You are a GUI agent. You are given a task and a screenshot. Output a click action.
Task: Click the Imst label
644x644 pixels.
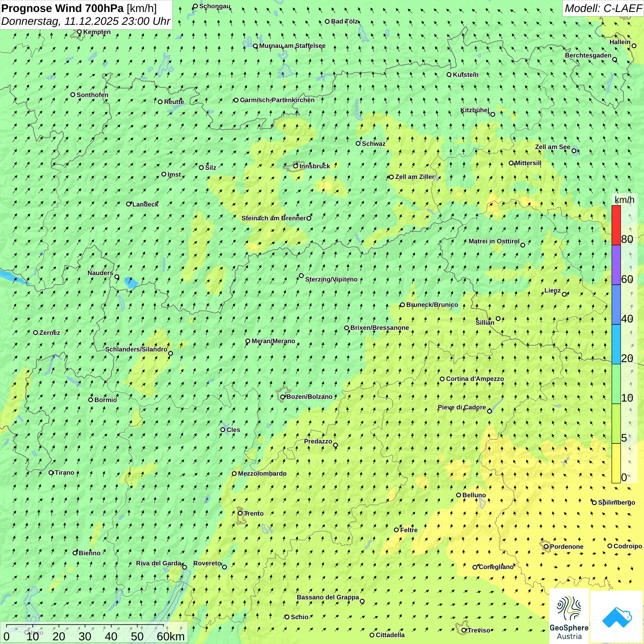pyautogui.click(x=174, y=174)
